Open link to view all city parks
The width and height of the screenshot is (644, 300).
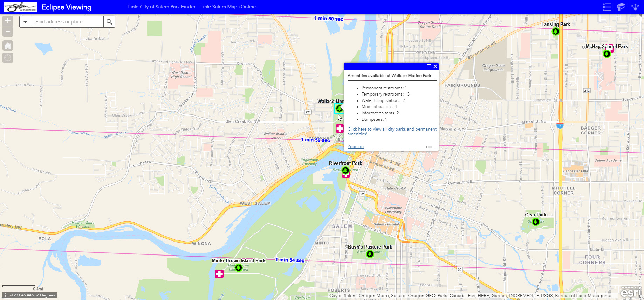(392, 132)
